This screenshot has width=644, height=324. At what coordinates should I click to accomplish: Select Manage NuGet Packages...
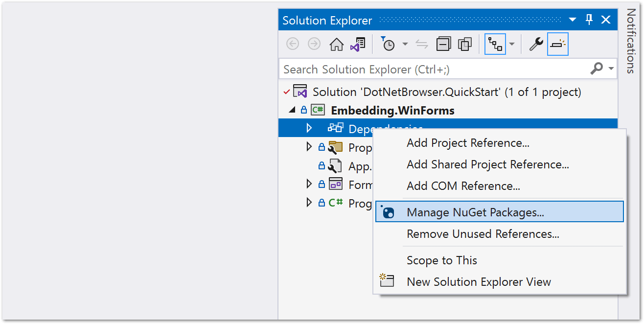click(499, 212)
